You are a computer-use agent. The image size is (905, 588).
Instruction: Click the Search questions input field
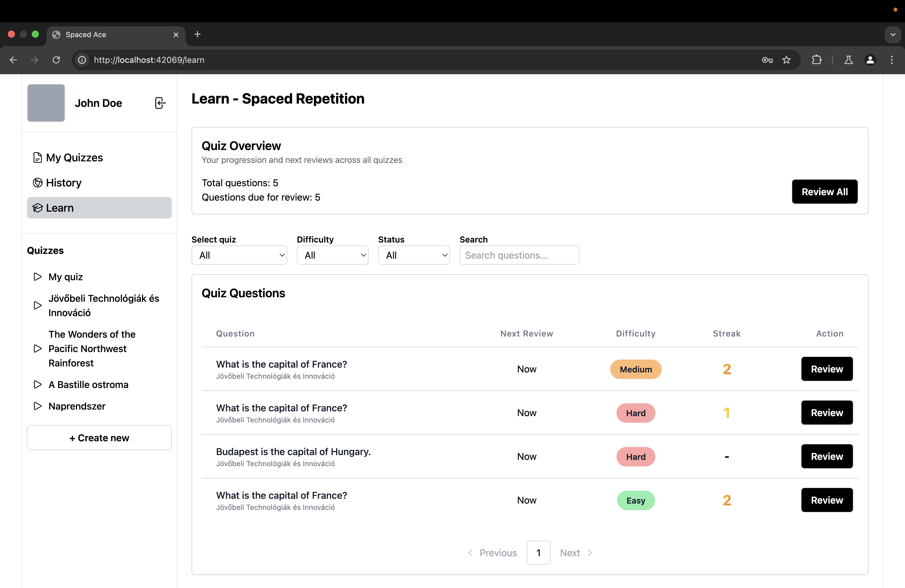pos(519,255)
